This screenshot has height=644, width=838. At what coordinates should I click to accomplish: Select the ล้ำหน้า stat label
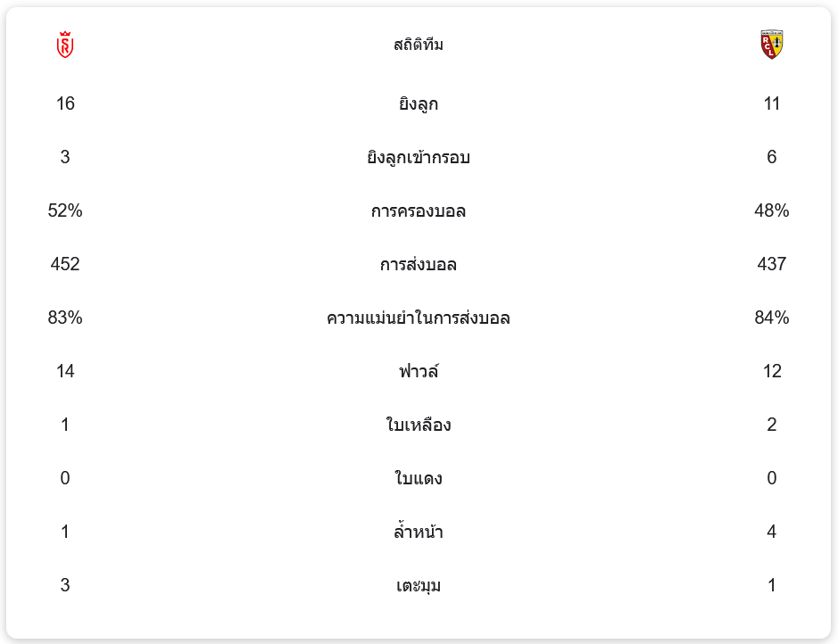click(419, 533)
